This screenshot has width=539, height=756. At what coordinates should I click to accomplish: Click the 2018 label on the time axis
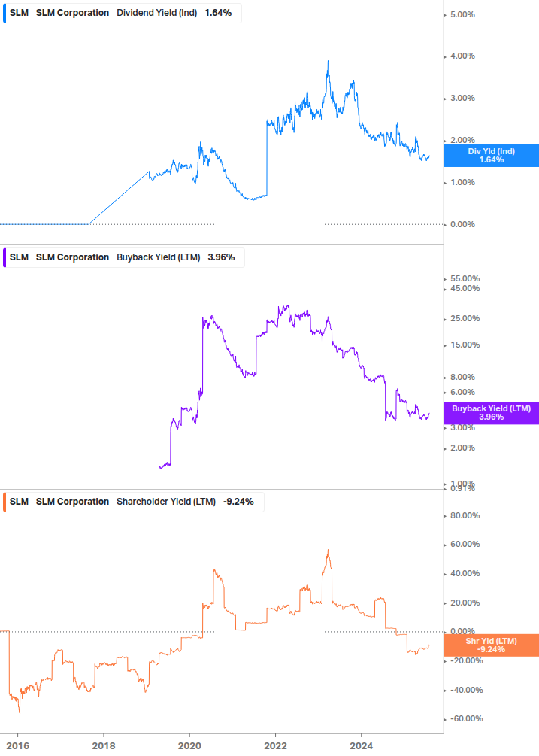[104, 746]
